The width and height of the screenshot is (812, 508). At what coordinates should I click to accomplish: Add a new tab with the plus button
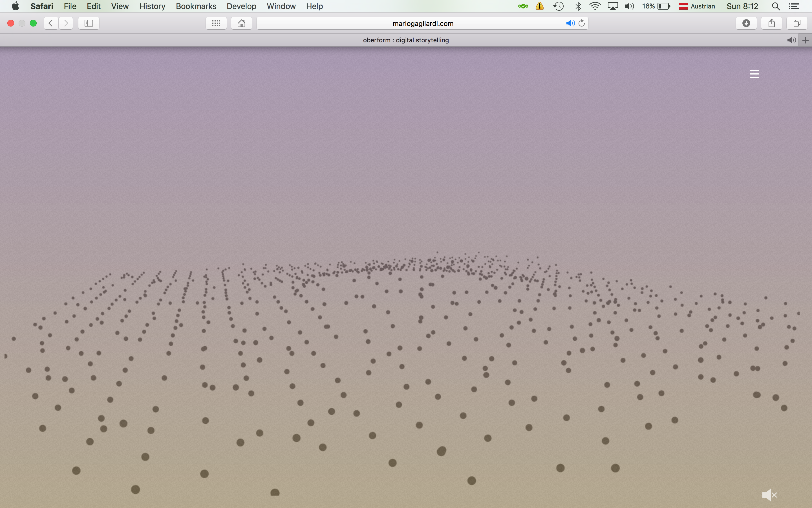tap(805, 40)
